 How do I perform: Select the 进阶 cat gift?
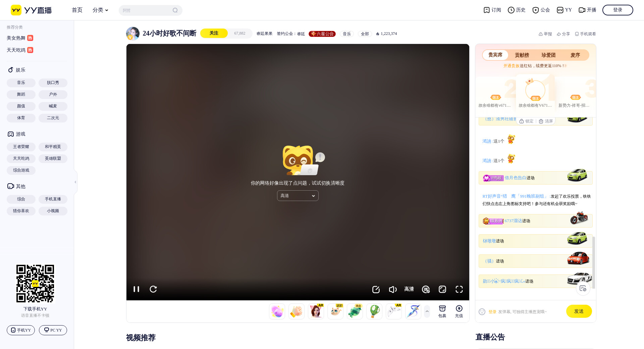point(335,311)
